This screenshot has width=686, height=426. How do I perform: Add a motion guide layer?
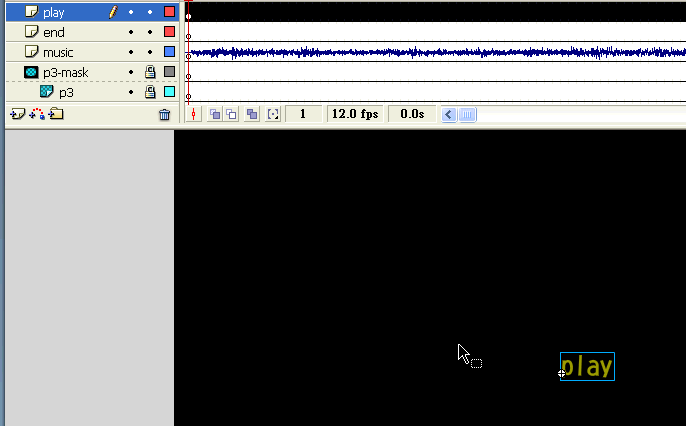tap(37, 115)
